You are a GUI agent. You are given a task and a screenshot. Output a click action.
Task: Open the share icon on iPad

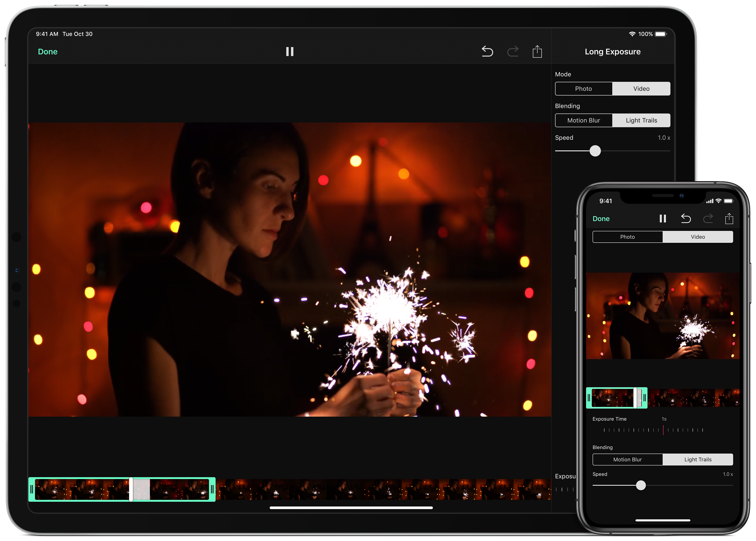click(537, 52)
